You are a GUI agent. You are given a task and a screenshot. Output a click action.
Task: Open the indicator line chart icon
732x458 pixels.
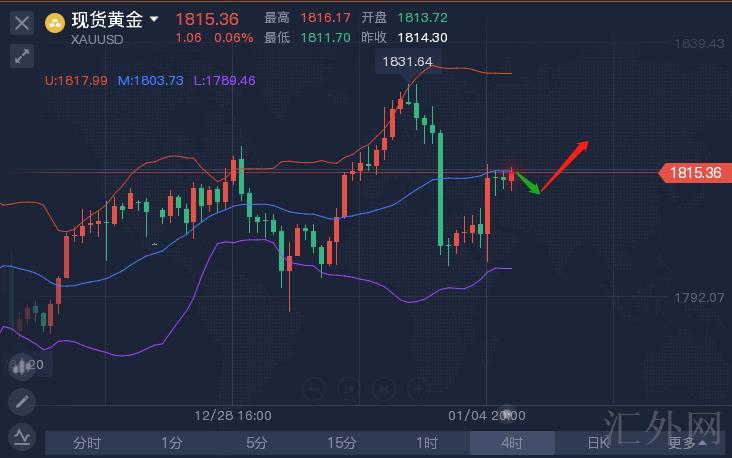(x=21, y=436)
